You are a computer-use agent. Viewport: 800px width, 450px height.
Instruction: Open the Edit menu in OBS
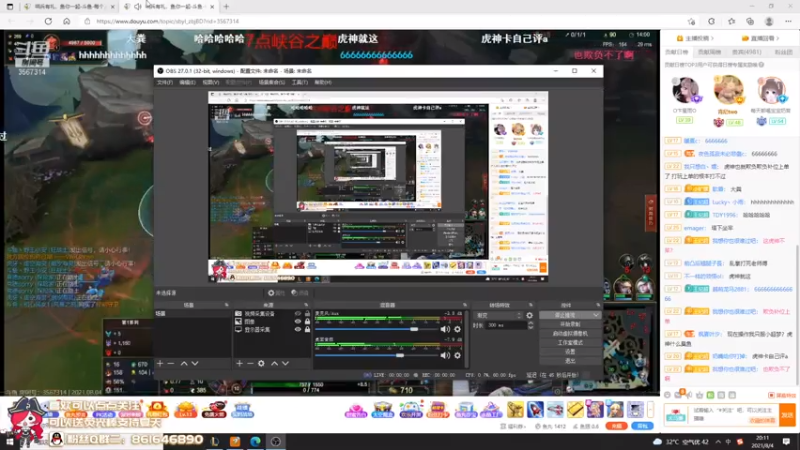(187, 82)
